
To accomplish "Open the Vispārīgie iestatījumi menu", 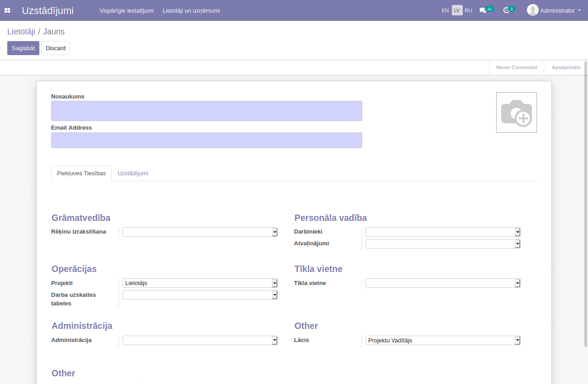I will 126,10.
